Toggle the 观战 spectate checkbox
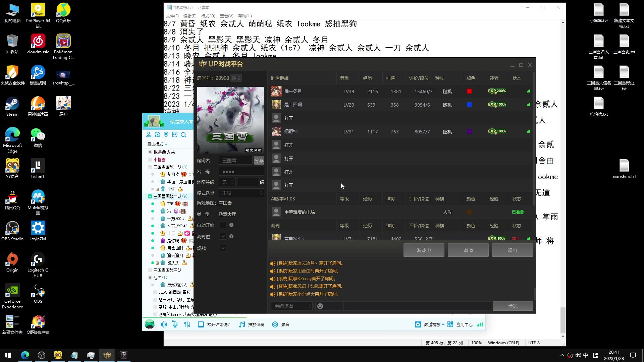Screen dimensions: 644x362 [x=223, y=248]
